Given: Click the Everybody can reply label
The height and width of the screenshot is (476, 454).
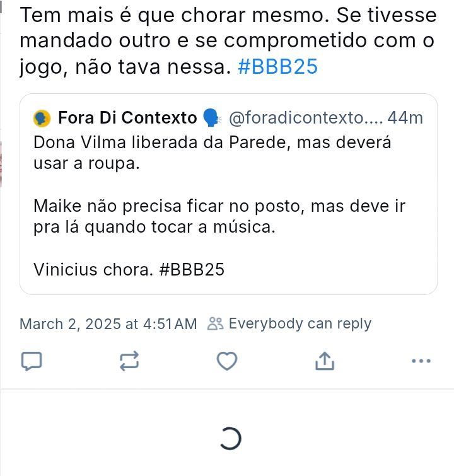Looking at the screenshot, I should click(x=300, y=324).
